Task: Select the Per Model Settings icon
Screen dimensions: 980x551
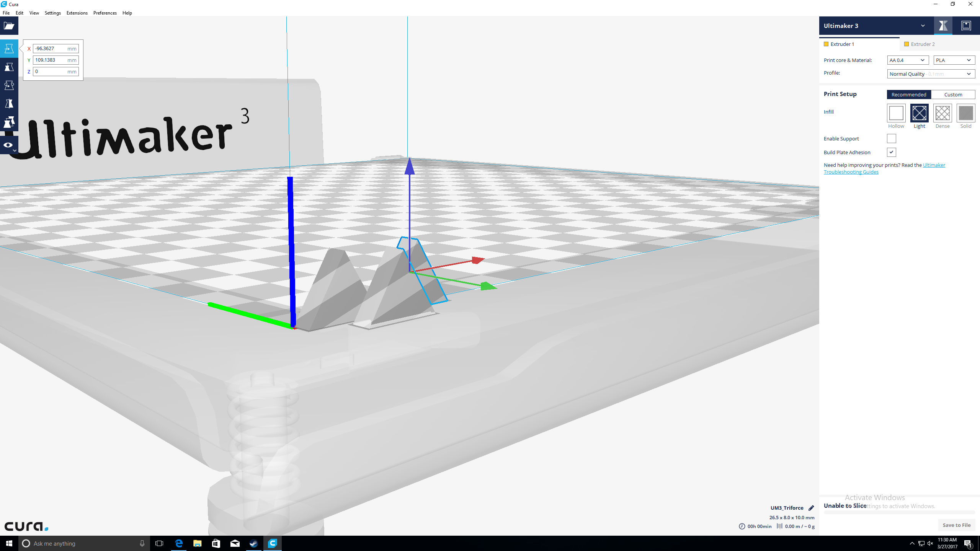Action: tap(9, 122)
